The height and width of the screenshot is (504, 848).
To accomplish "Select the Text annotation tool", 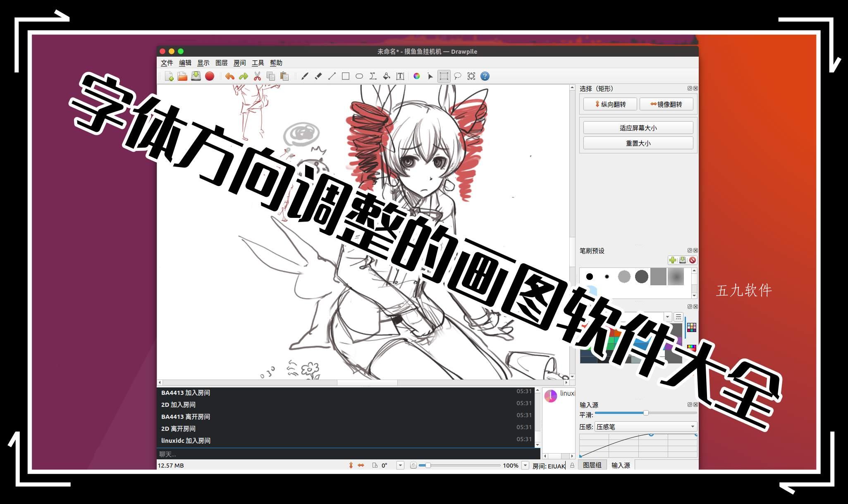I will coord(399,76).
